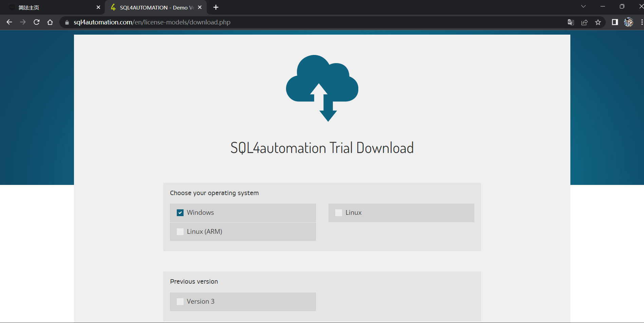Uncheck the Windows checkbox

coord(180,213)
